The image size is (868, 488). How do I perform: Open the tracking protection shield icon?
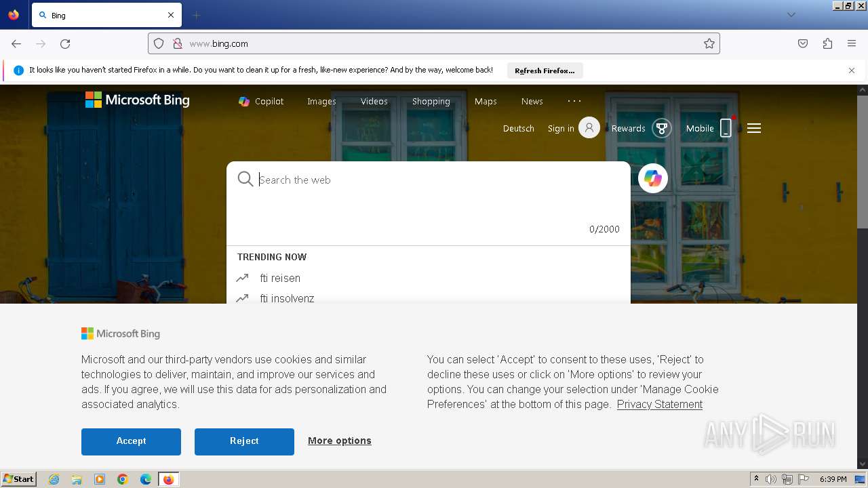(159, 43)
